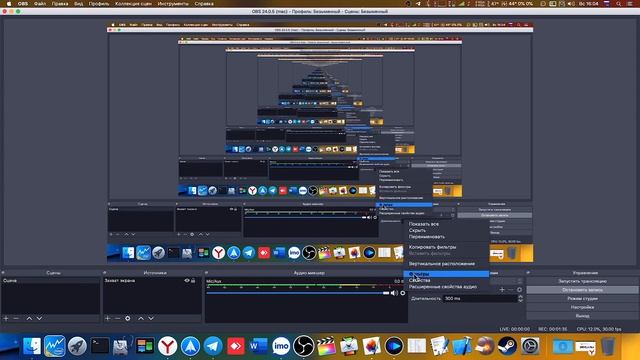Screen dimensions: 640x360
Task: Add a scene transition with the plus icon
Action: click(x=502, y=289)
